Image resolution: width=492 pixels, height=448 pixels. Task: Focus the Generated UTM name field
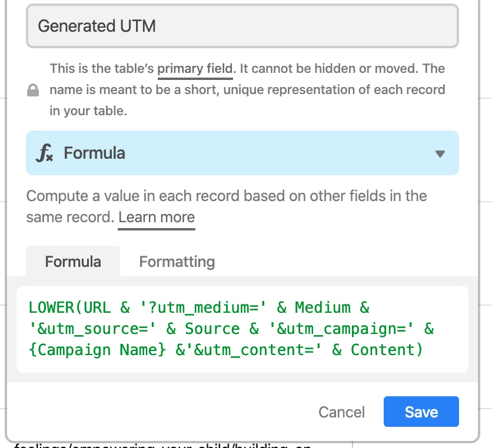point(242,26)
